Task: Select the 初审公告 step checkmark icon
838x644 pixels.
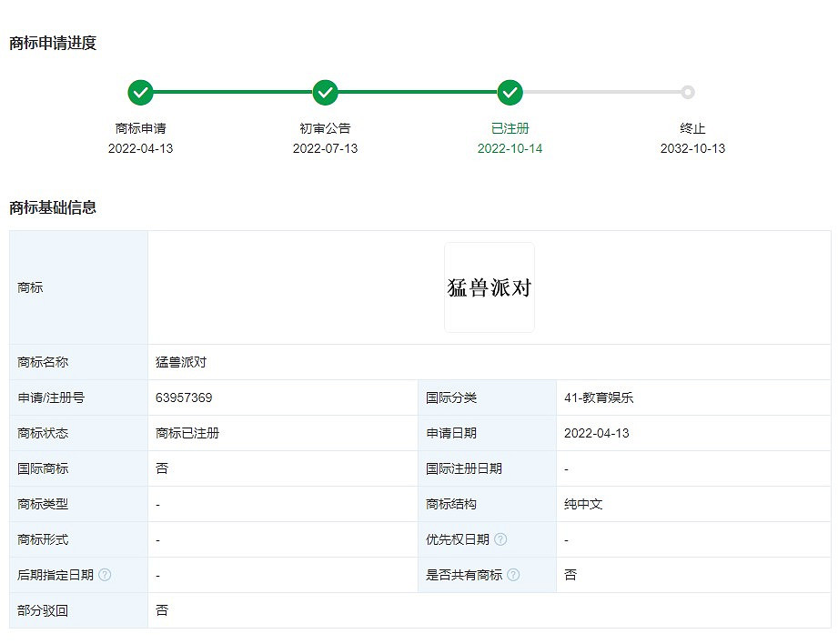Action: click(x=325, y=92)
